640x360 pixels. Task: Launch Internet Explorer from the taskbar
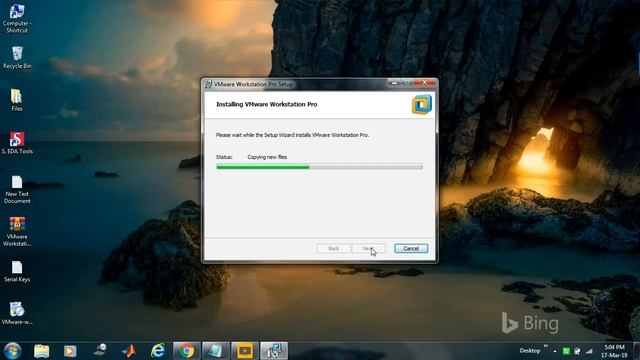[x=158, y=351]
